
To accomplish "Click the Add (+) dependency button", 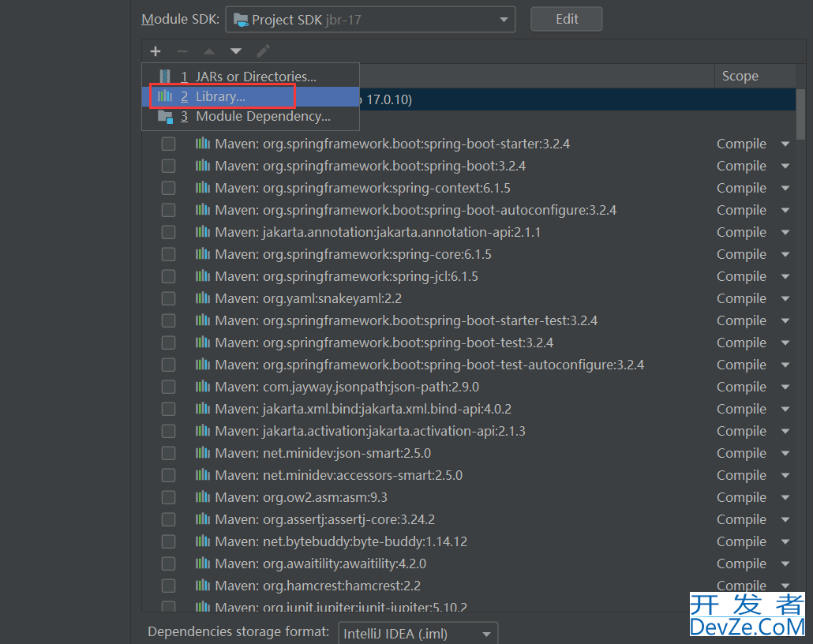I will [155, 51].
